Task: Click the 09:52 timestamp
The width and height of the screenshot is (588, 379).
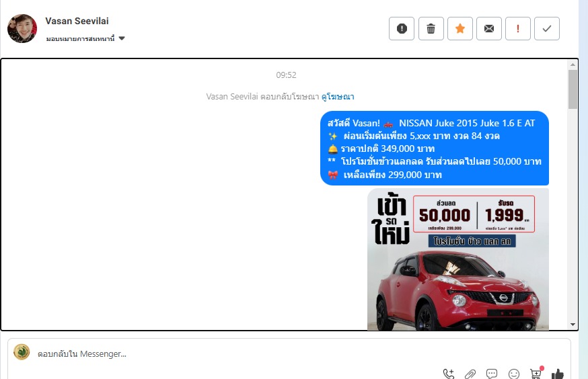Action: pos(286,75)
